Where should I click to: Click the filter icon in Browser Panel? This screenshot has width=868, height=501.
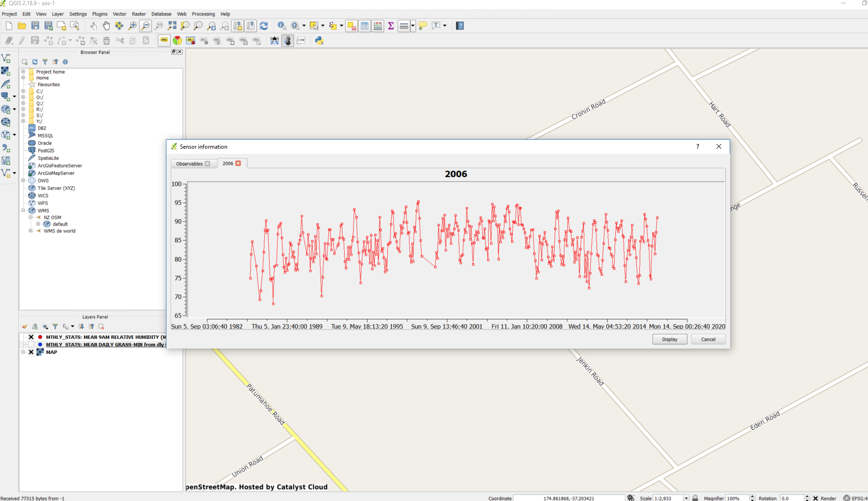(45, 62)
